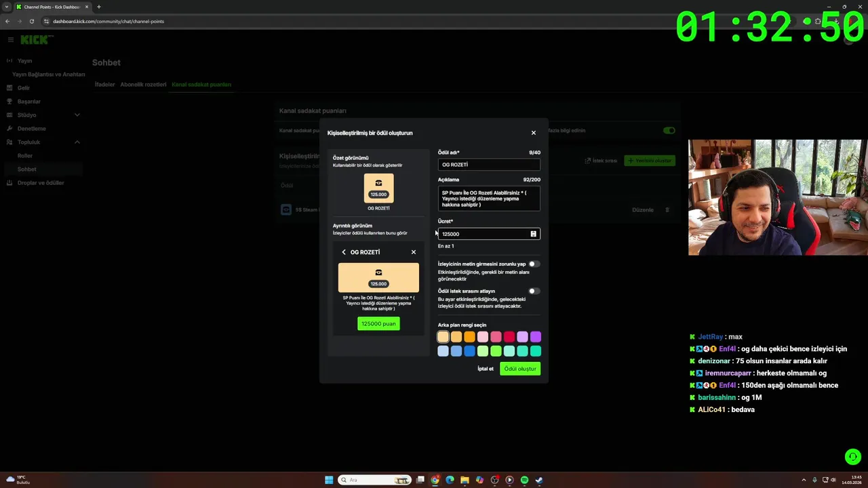868x488 pixels.
Task: Click the Chrome icon in the taskbar
Action: pos(435,480)
